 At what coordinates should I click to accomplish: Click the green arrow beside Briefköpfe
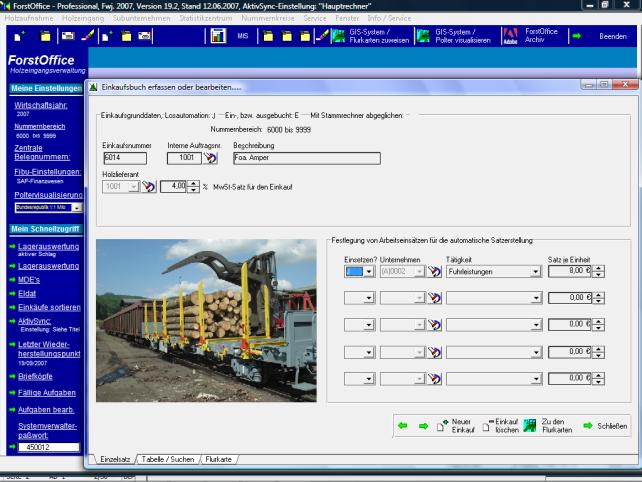(x=12, y=376)
